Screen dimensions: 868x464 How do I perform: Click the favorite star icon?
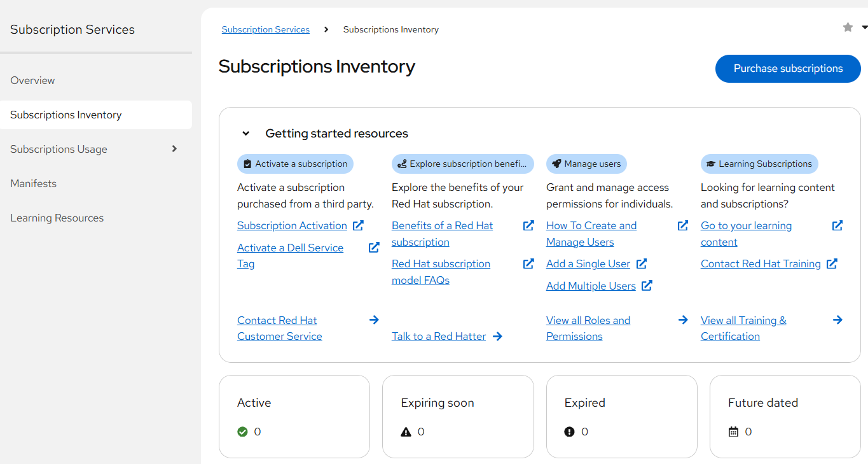[848, 27]
